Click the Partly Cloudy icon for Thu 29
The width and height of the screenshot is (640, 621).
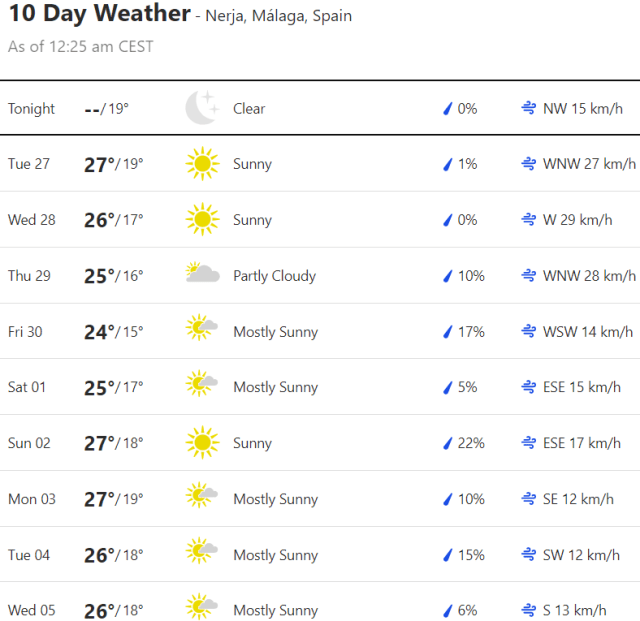coord(202,274)
